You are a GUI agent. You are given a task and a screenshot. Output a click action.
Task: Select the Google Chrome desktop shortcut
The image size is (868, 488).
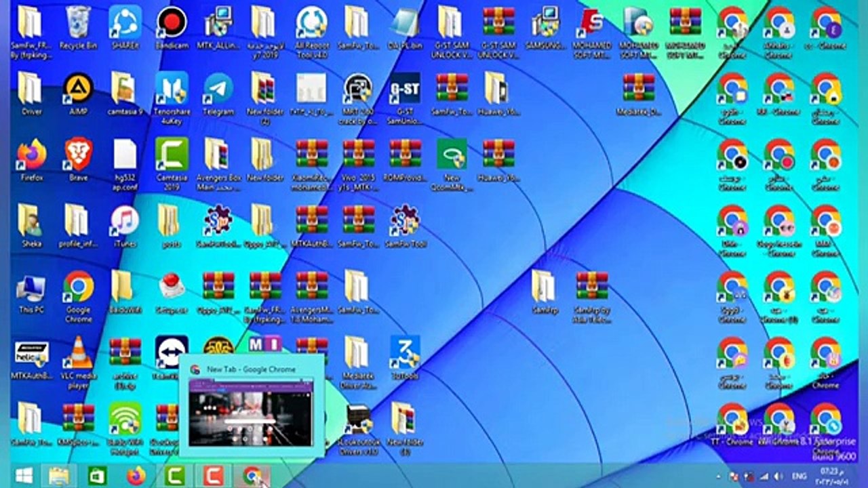[x=79, y=296]
